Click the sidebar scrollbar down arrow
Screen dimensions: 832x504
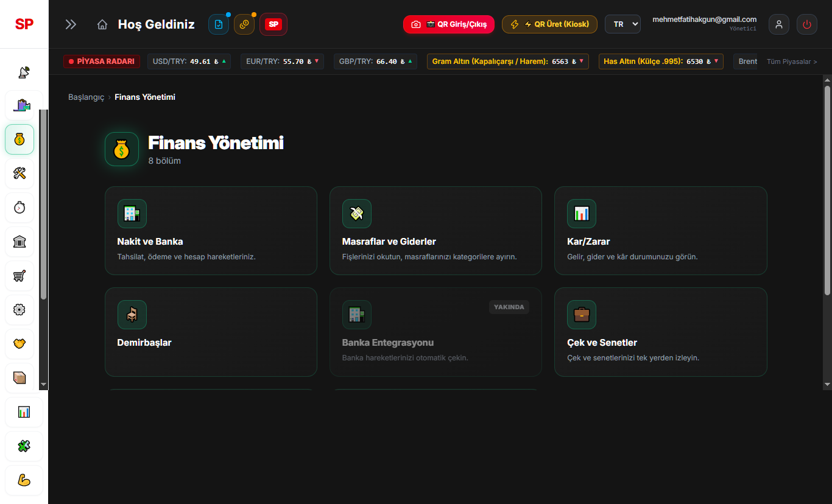coord(43,385)
